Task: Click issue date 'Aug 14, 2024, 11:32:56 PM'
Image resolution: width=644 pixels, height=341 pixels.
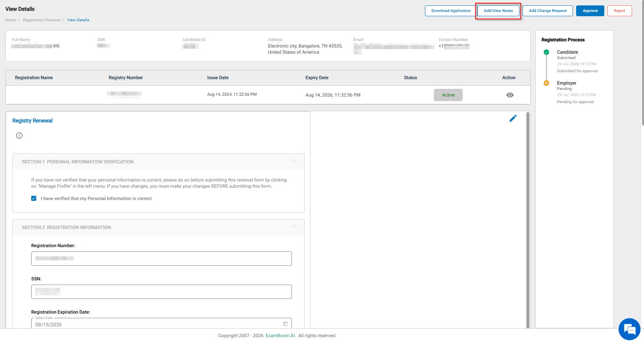Action: pyautogui.click(x=232, y=94)
